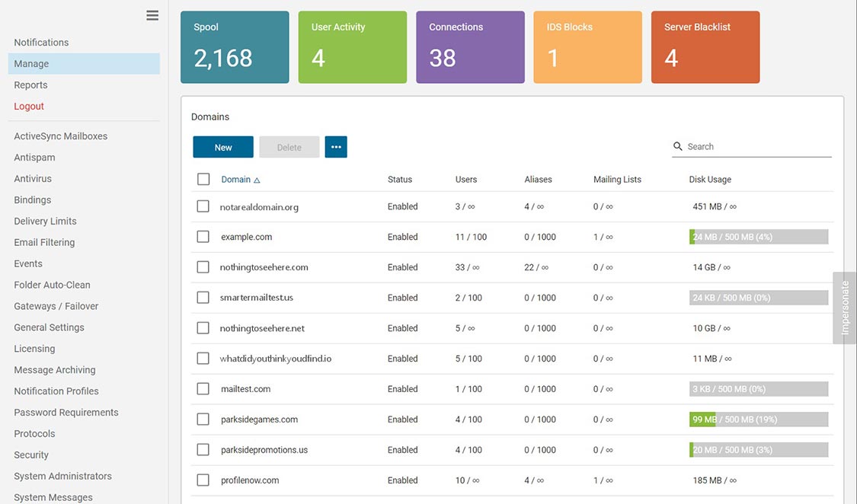Image resolution: width=857 pixels, height=504 pixels.
Task: Open System Messages page
Action: [53, 497]
